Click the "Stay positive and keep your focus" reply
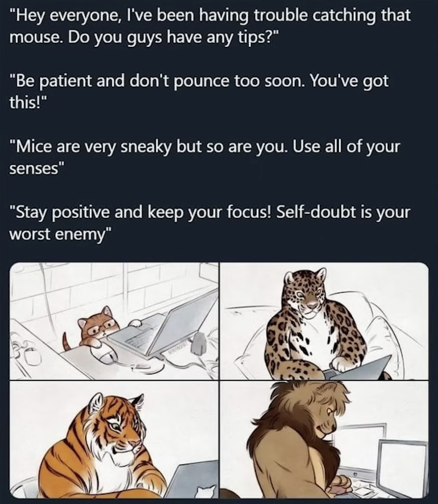This screenshot has height=504, width=438. [x=209, y=222]
